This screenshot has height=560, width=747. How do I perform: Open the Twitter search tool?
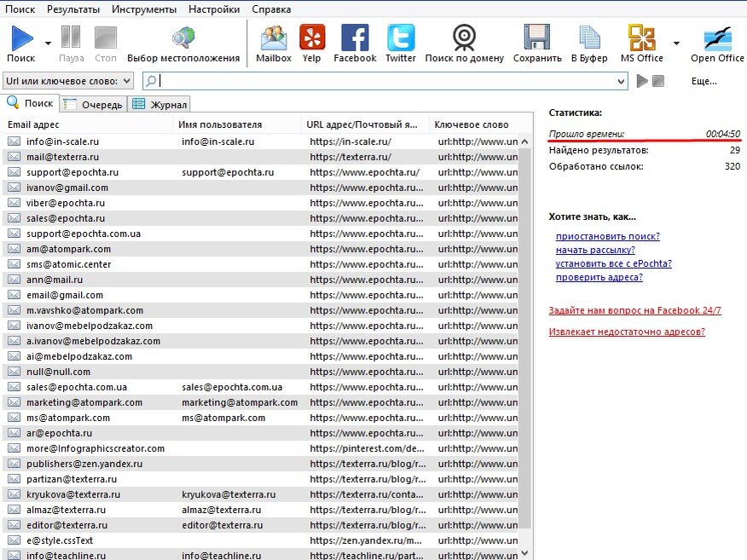click(401, 38)
